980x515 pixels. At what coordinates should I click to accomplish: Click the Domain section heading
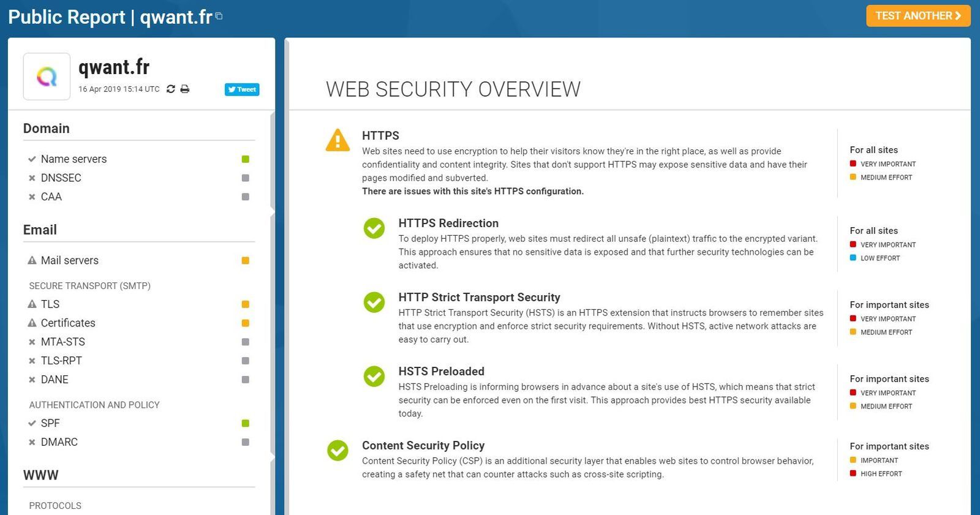[x=47, y=129]
